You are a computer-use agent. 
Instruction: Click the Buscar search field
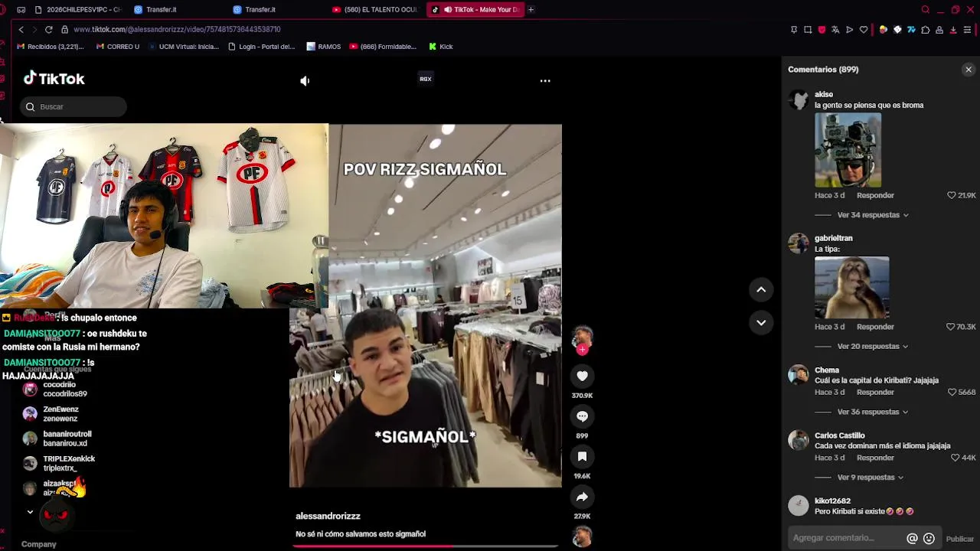73,106
